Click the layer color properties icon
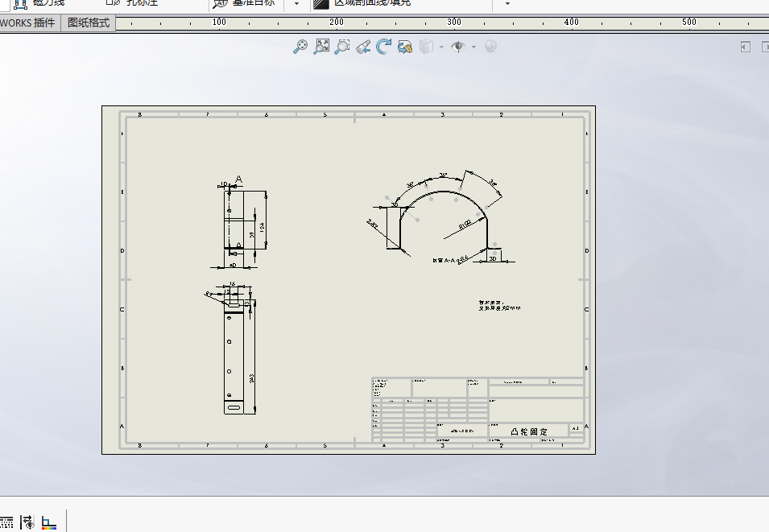Screen dimensions: 769x532 click(x=49, y=522)
